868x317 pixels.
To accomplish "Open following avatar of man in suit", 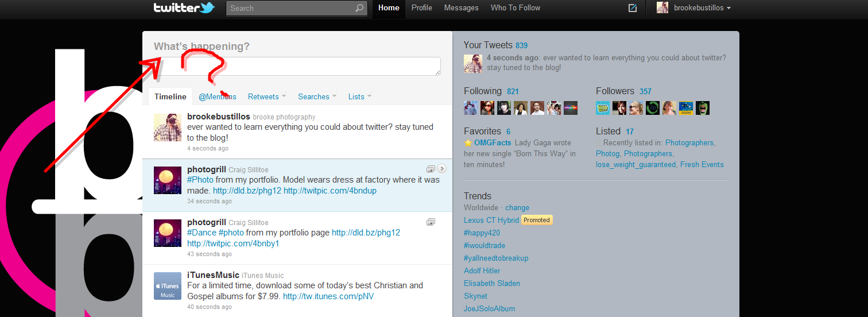I will (x=471, y=108).
